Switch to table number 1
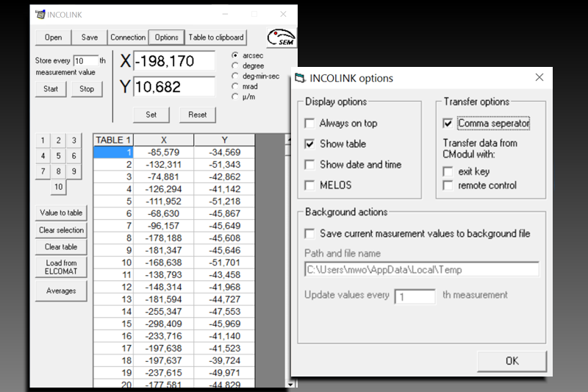This screenshot has width=588, height=392. pos(43,140)
